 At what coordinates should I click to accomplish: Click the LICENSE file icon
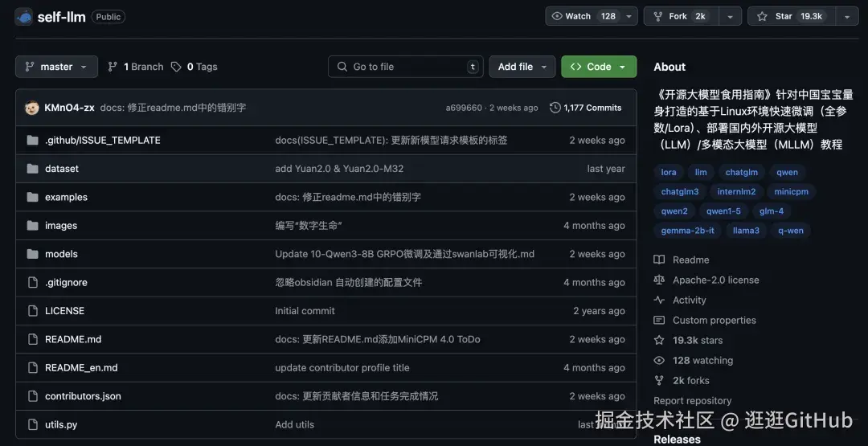33,311
